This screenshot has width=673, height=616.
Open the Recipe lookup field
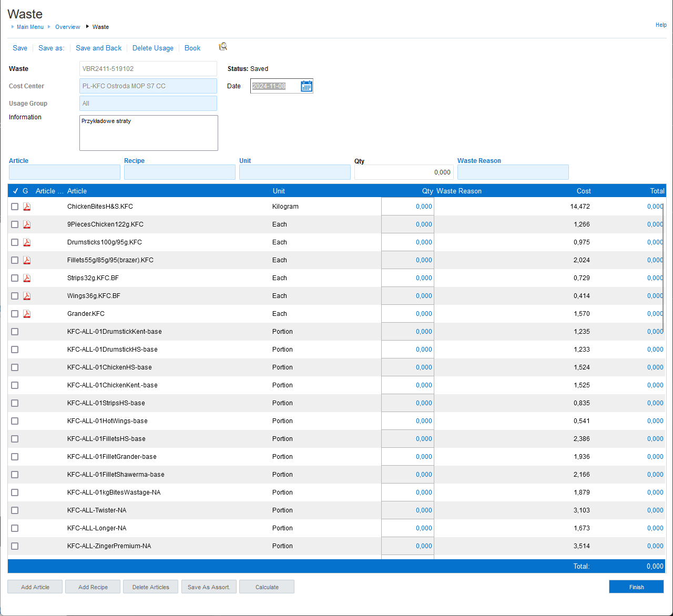[179, 172]
